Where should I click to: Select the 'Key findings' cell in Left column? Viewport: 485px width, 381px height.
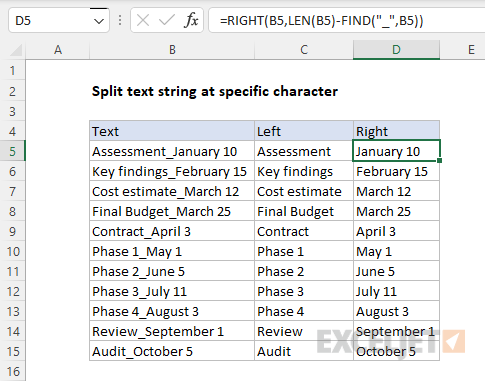tap(304, 171)
